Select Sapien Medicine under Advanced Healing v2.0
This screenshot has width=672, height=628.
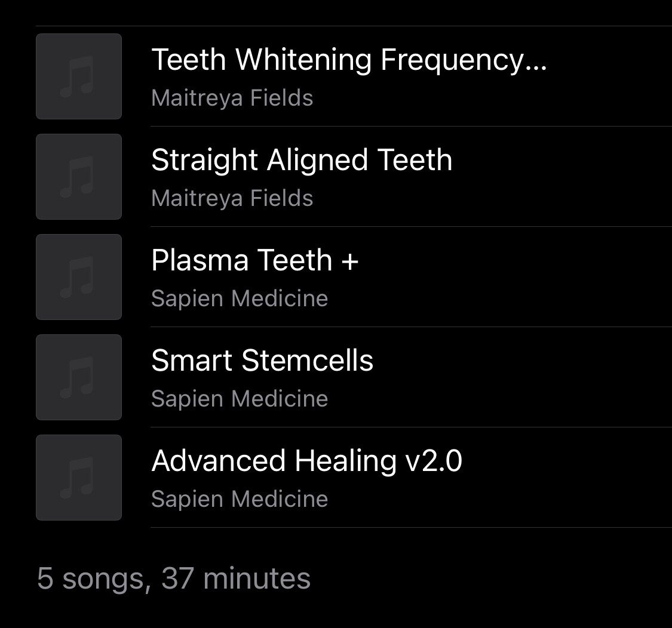240,499
